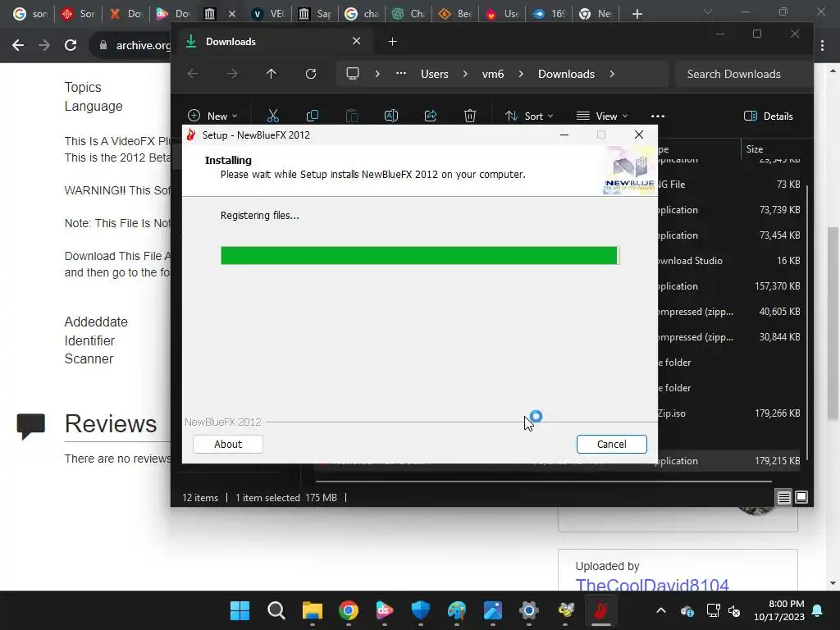
Task: Click the green installation progress bar
Action: [x=420, y=256]
